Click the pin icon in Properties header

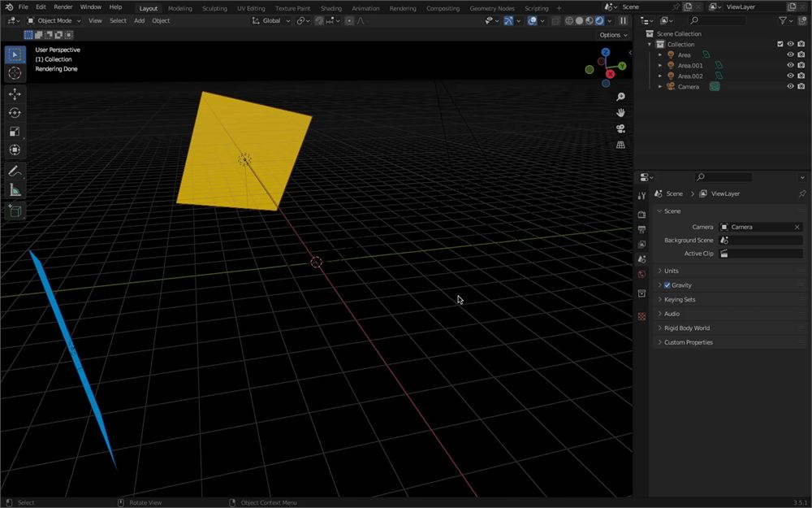802,193
